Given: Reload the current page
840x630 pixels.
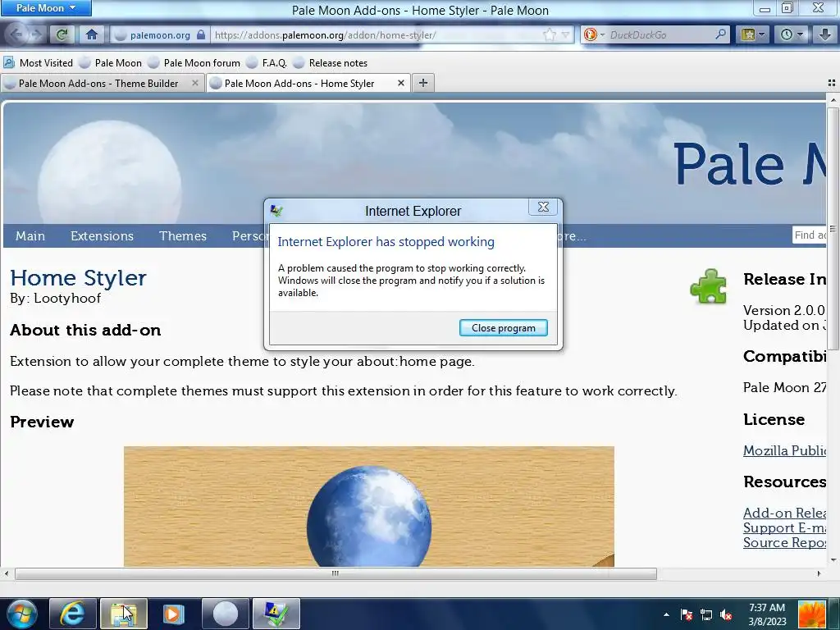Looking at the screenshot, I should click(x=62, y=34).
